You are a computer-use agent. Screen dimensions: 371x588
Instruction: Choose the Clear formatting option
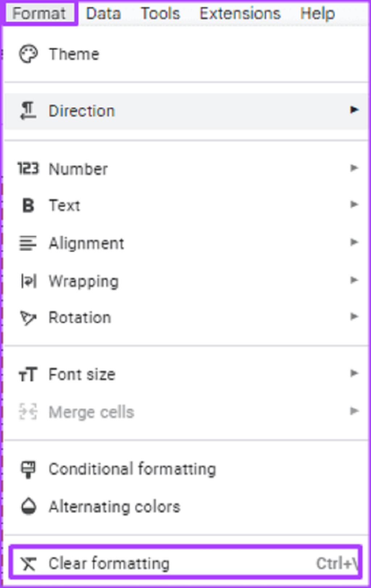pos(109,564)
